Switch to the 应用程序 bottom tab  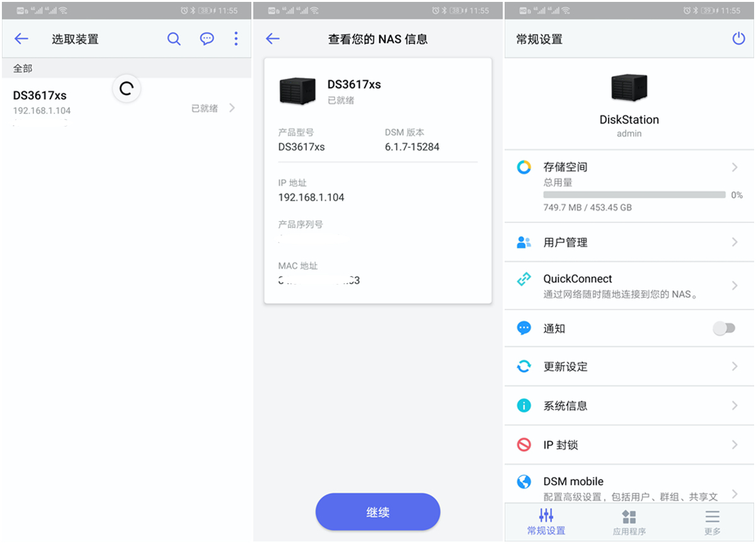point(629,523)
